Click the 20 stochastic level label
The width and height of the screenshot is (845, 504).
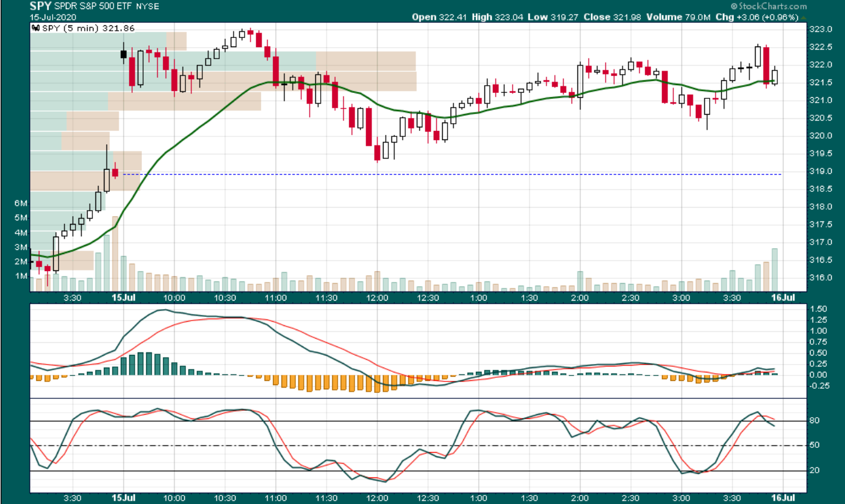[815, 471]
